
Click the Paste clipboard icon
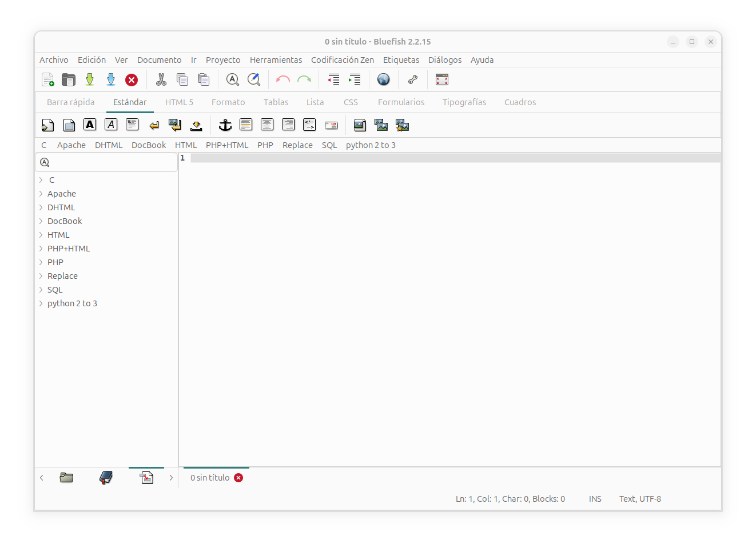point(204,79)
